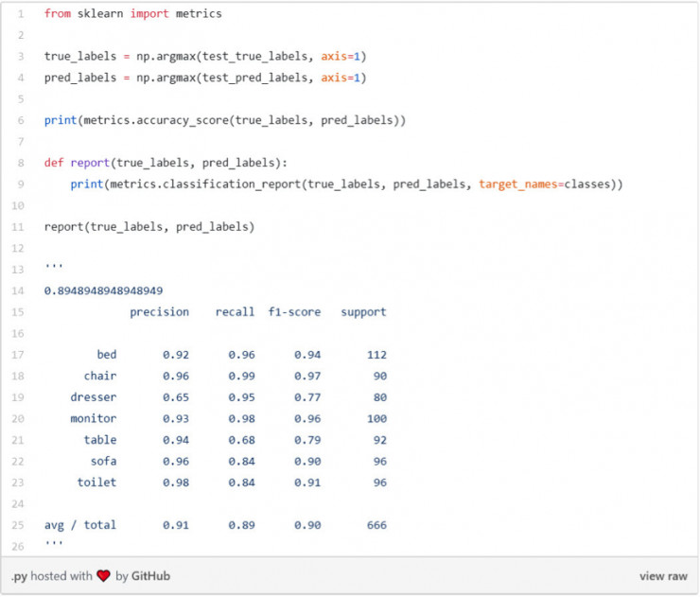Click the 'recall' column header text
This screenshot has width=700, height=597.
(x=235, y=311)
